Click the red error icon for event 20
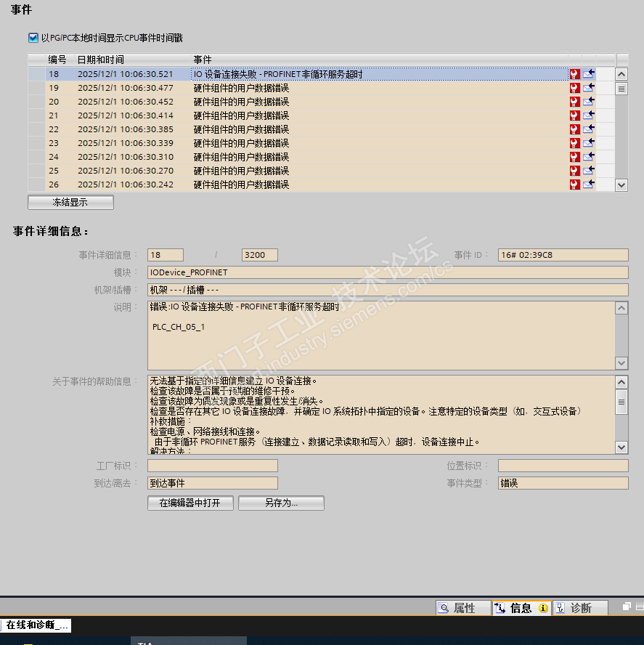Viewport: 644px width, 645px height. (x=574, y=102)
